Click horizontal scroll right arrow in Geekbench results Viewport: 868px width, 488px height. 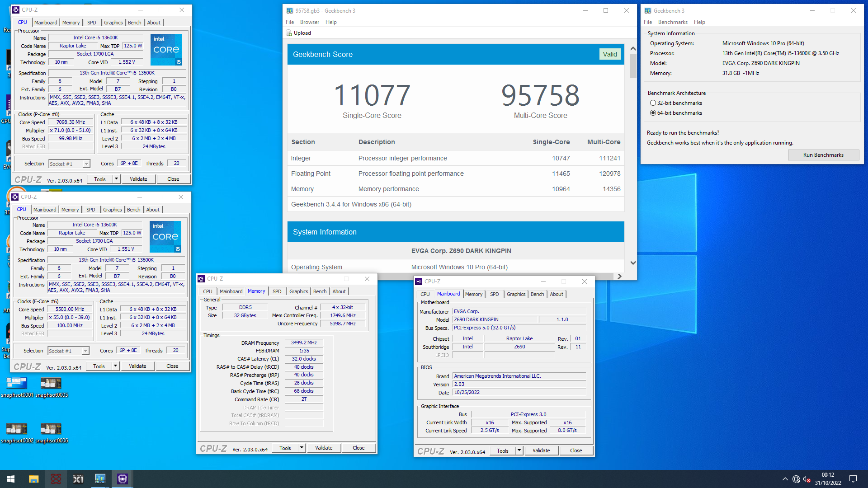click(x=620, y=276)
